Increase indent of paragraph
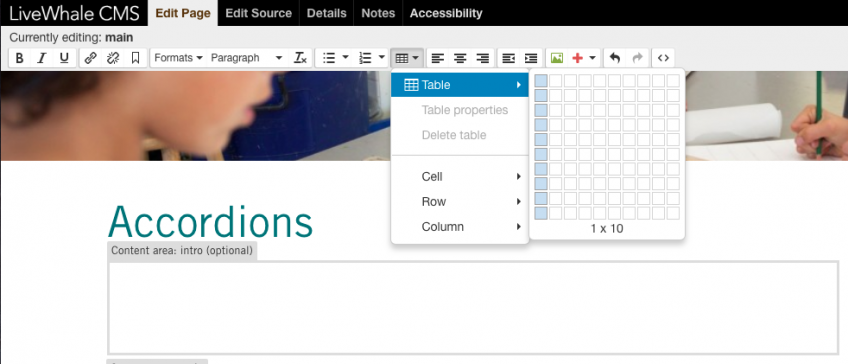The image size is (848, 364). click(531, 58)
